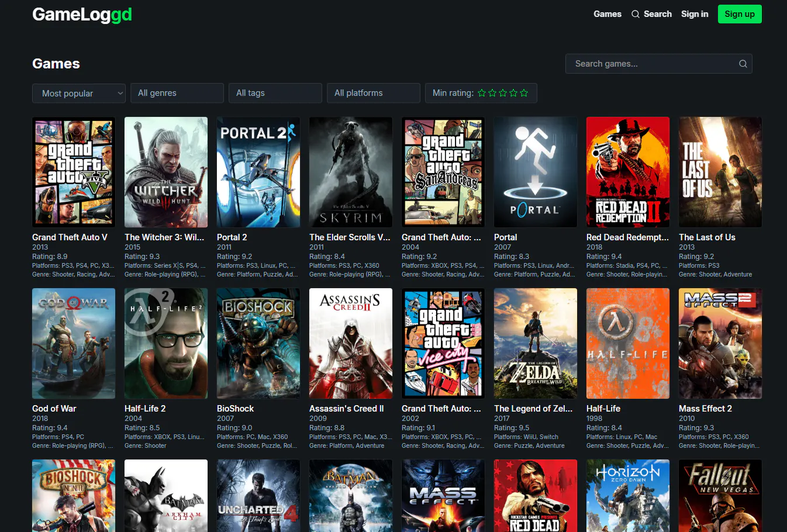This screenshot has width=787, height=532.
Task: Click the green Sign up button
Action: click(740, 14)
